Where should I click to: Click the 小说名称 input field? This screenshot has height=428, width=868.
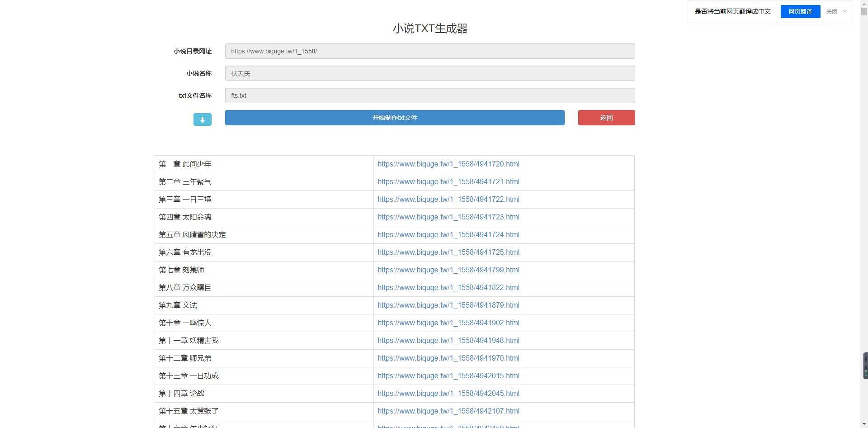pyautogui.click(x=429, y=73)
